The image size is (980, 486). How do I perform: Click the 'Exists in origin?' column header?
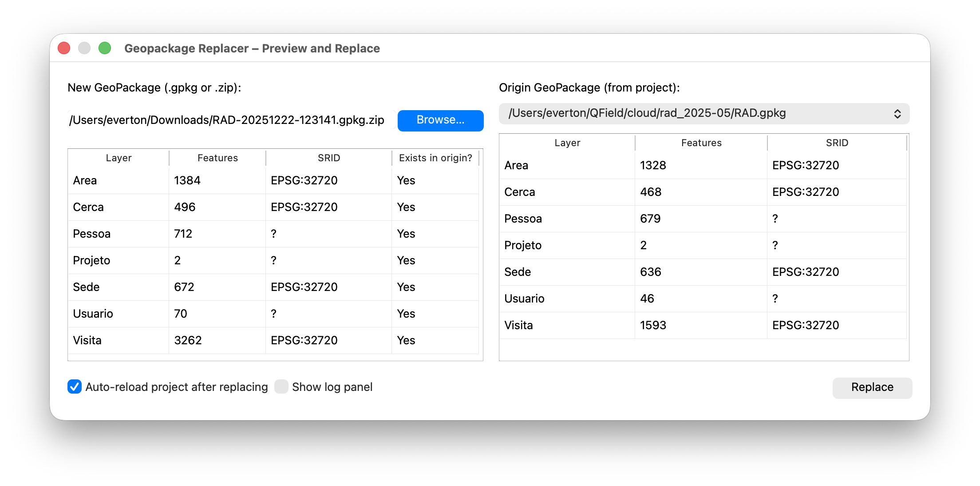[x=435, y=158]
